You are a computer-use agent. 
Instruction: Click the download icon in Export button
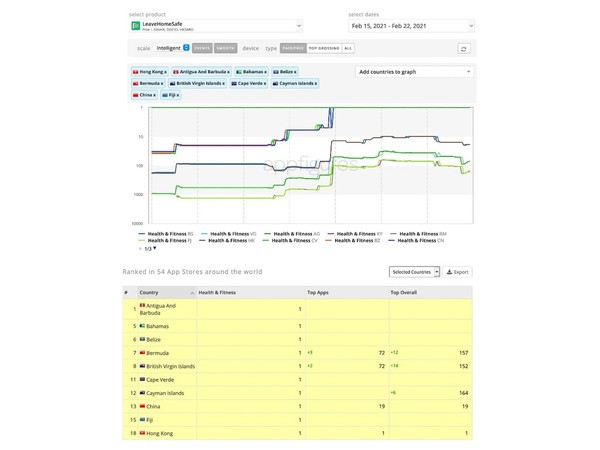coord(449,272)
